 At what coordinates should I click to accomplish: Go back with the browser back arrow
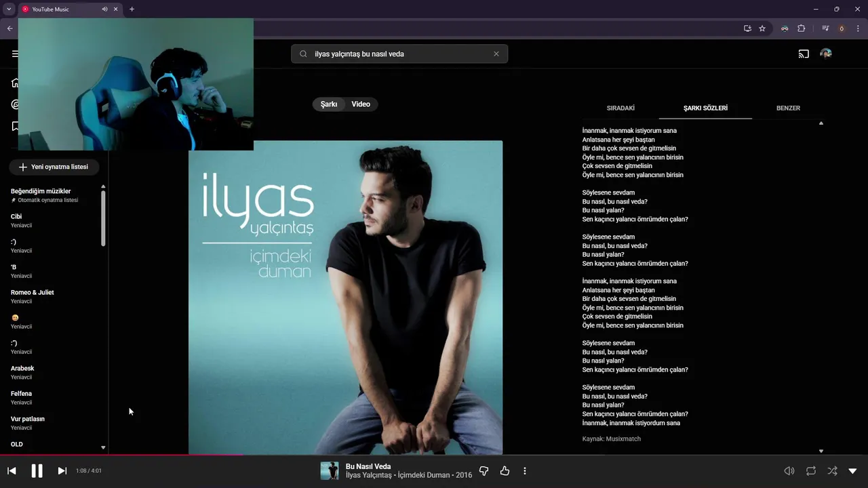pos(9,28)
